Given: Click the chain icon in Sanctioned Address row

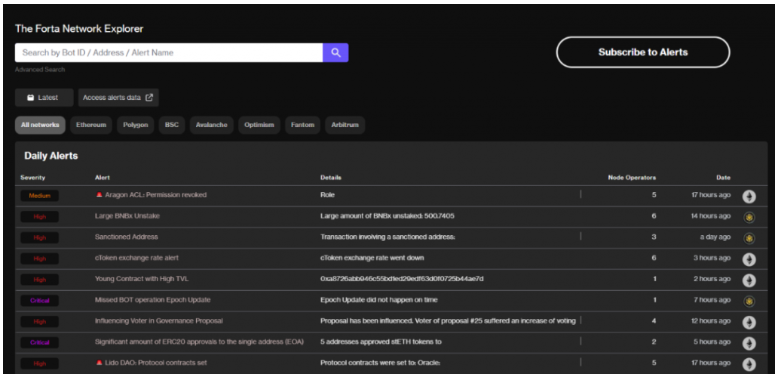Looking at the screenshot, I should click(749, 239).
